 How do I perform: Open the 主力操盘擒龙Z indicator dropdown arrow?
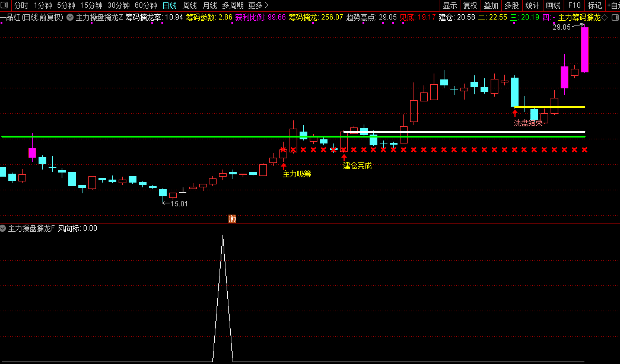pos(70,17)
